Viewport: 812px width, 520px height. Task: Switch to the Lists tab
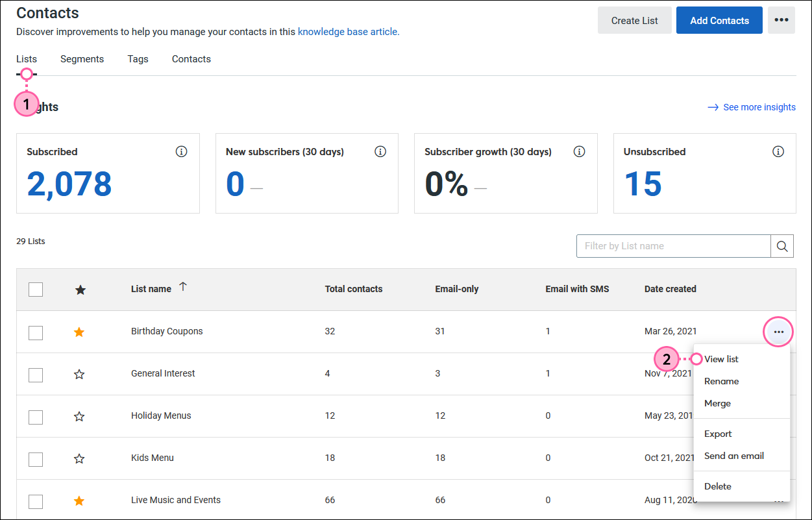point(27,59)
